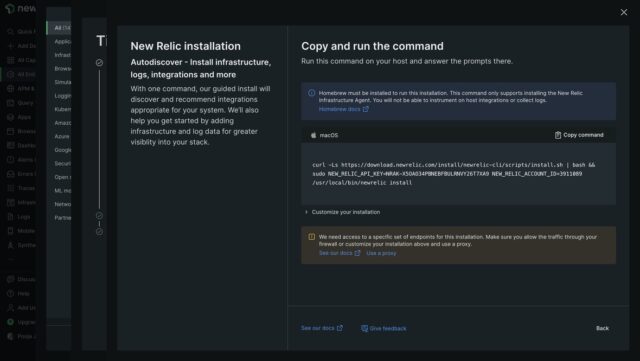Click inside the curl install command box

pyautogui.click(x=458, y=174)
